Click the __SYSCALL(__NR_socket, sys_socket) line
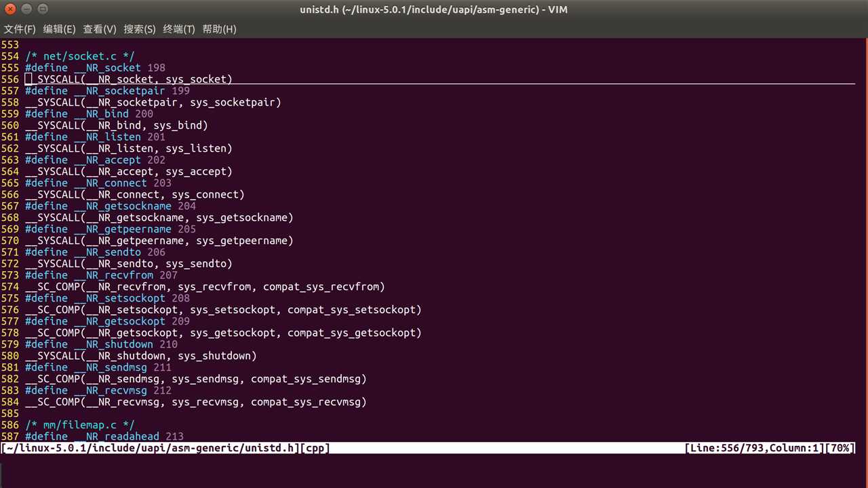868x488 pixels. coord(129,79)
